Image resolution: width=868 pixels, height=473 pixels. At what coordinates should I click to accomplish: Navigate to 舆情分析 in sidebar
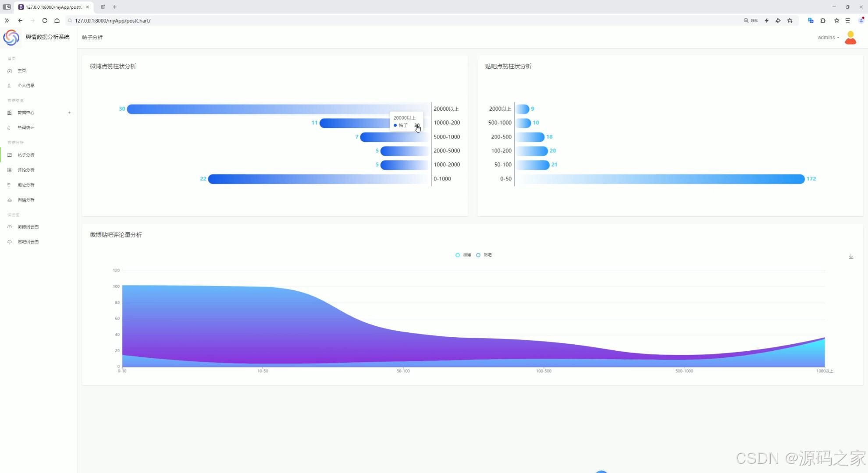click(26, 200)
